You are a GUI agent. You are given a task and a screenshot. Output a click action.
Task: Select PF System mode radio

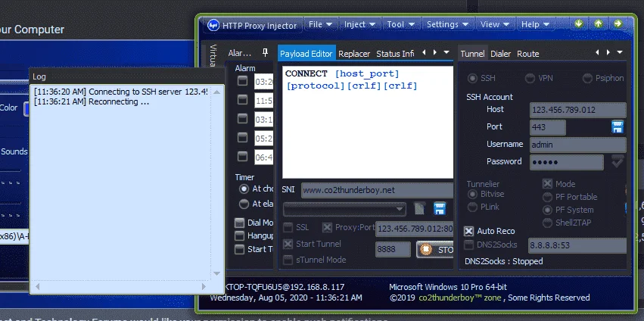coord(547,210)
